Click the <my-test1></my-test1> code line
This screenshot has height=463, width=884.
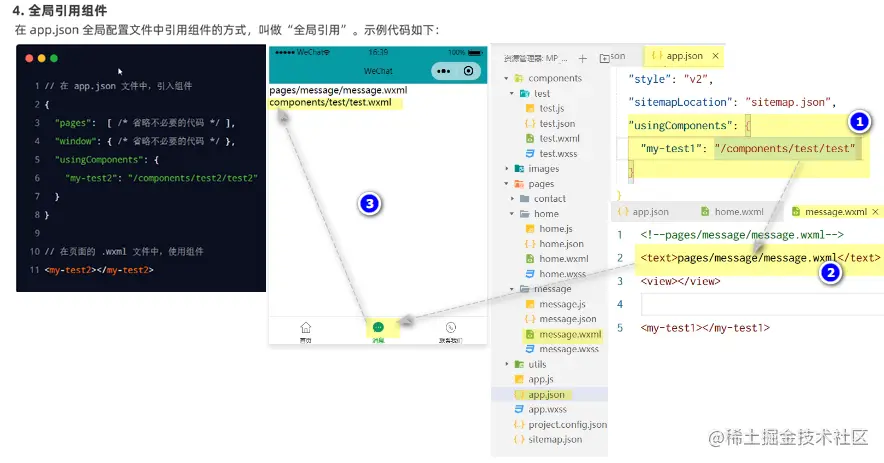705,328
